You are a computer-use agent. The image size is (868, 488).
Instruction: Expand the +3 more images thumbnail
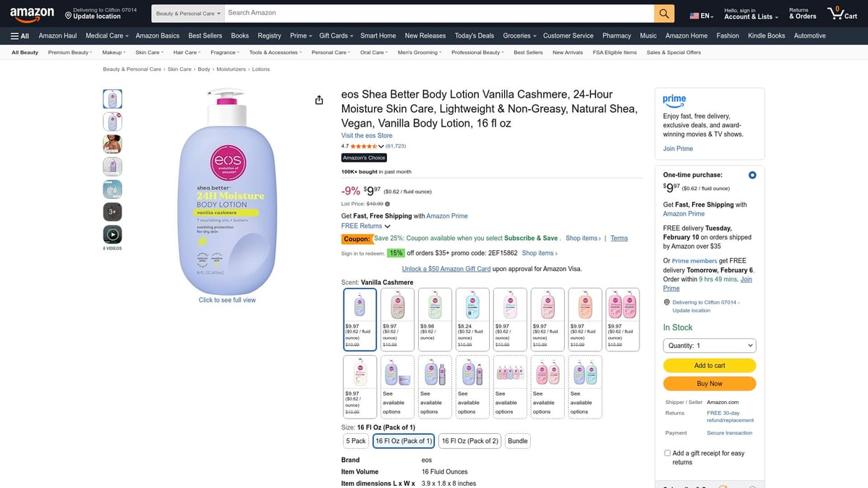pyautogui.click(x=112, y=211)
